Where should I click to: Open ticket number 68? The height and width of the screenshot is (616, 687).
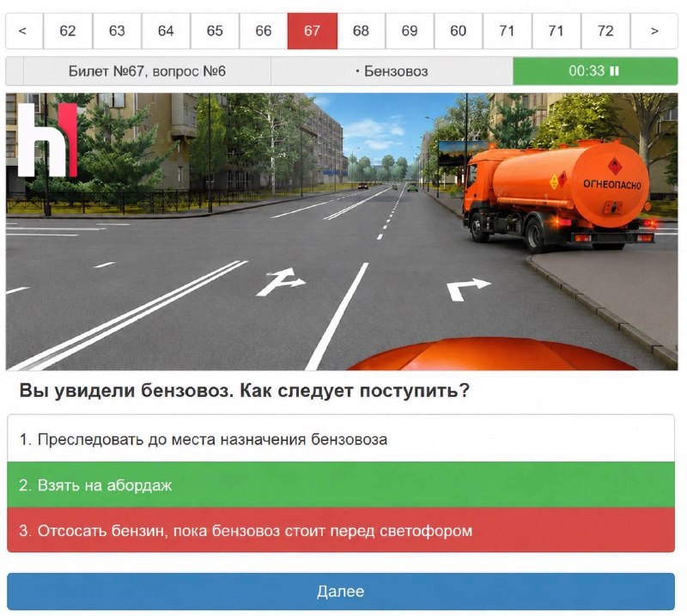pyautogui.click(x=361, y=31)
